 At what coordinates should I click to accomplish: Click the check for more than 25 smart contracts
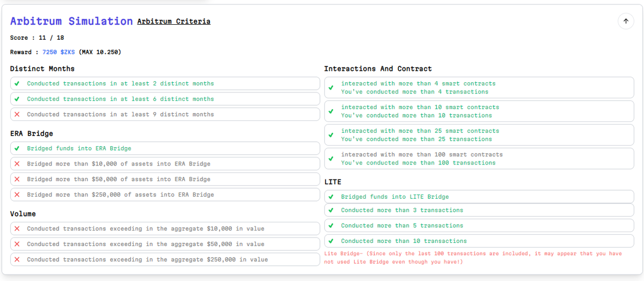[331, 135]
